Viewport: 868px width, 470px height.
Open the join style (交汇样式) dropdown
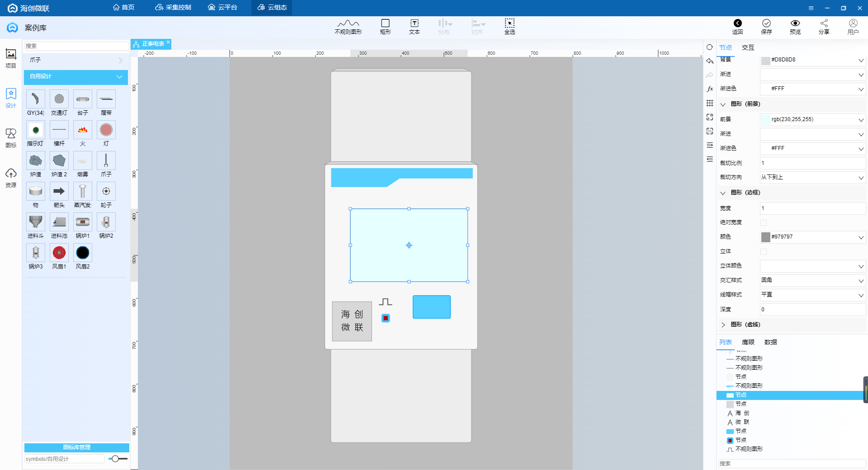pos(813,281)
